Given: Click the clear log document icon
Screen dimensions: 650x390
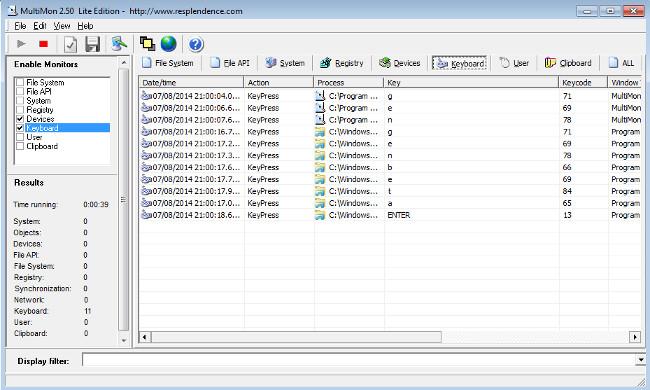Looking at the screenshot, I should (70, 44).
